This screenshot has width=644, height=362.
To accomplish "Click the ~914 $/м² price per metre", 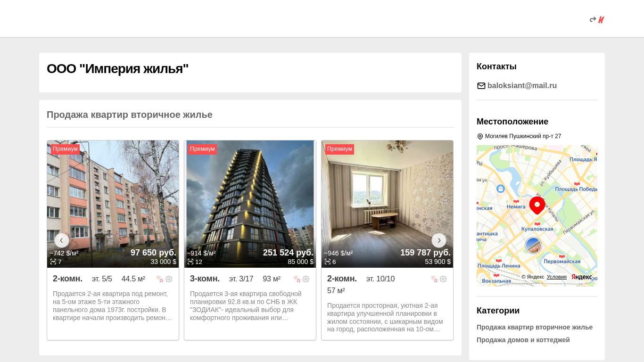I will [201, 253].
